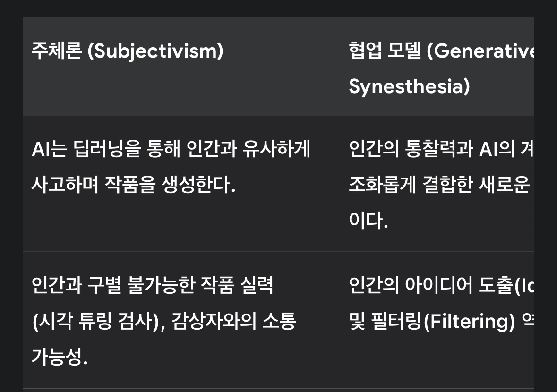
Task: Click the phrase "감상자와의 소통"
Action: (233, 321)
